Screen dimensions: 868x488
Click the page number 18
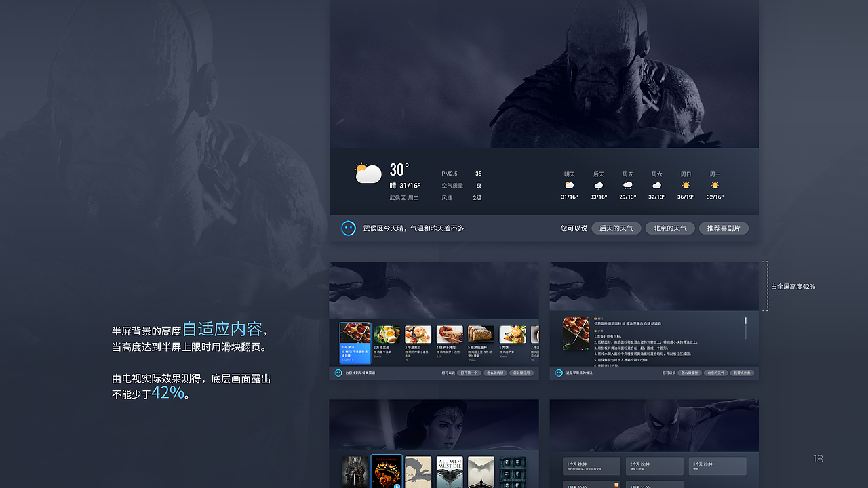click(818, 460)
